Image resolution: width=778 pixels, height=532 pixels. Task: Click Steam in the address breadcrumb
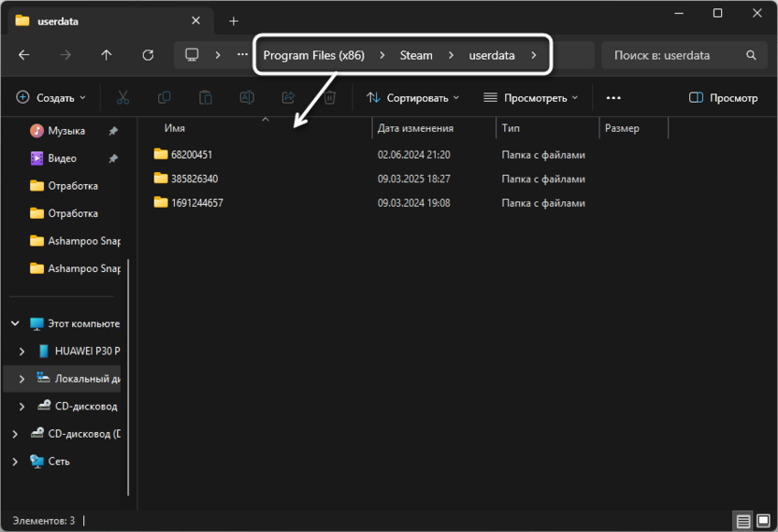click(416, 55)
